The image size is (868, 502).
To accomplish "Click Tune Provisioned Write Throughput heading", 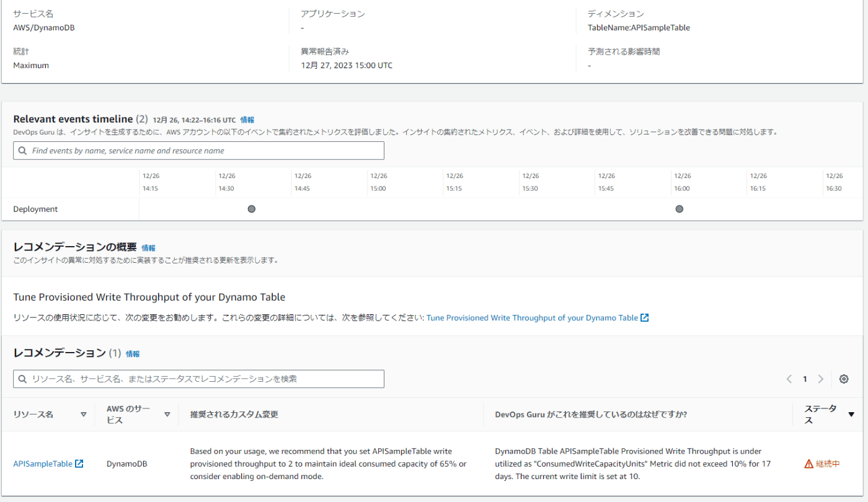I will click(x=149, y=297).
